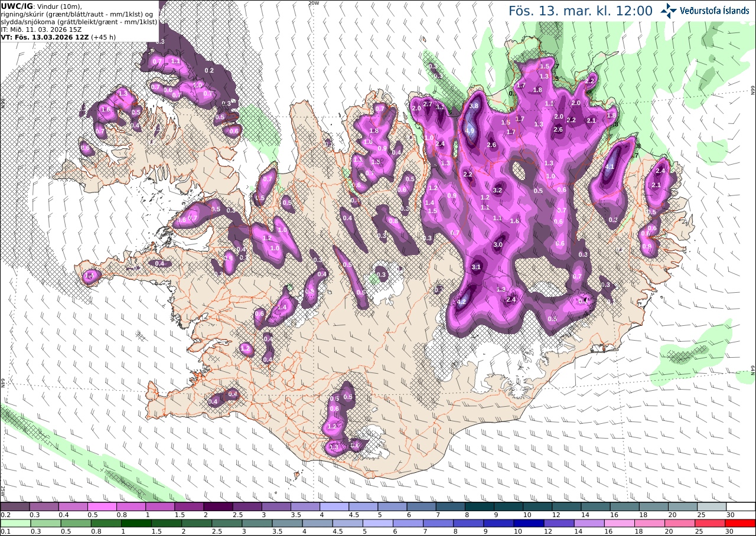The image size is (756, 536).
Task: Click the '(+45 h)' forecast offset
Action: pyautogui.click(x=103, y=37)
